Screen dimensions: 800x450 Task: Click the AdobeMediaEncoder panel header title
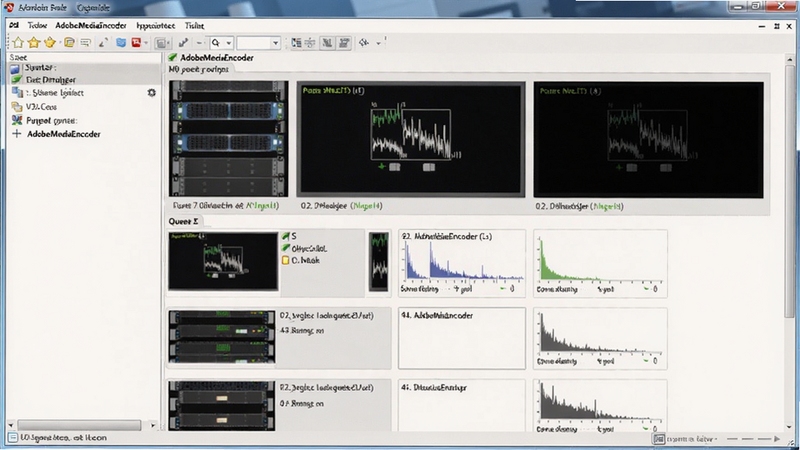(216, 58)
